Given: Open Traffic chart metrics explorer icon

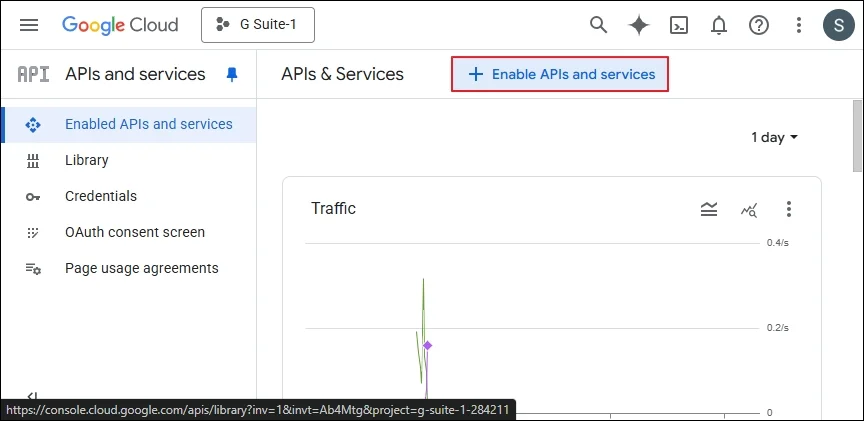Looking at the screenshot, I should (749, 209).
